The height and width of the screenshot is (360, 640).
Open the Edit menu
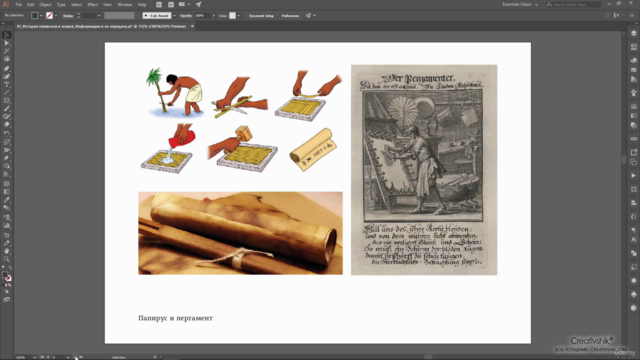click(31, 4)
